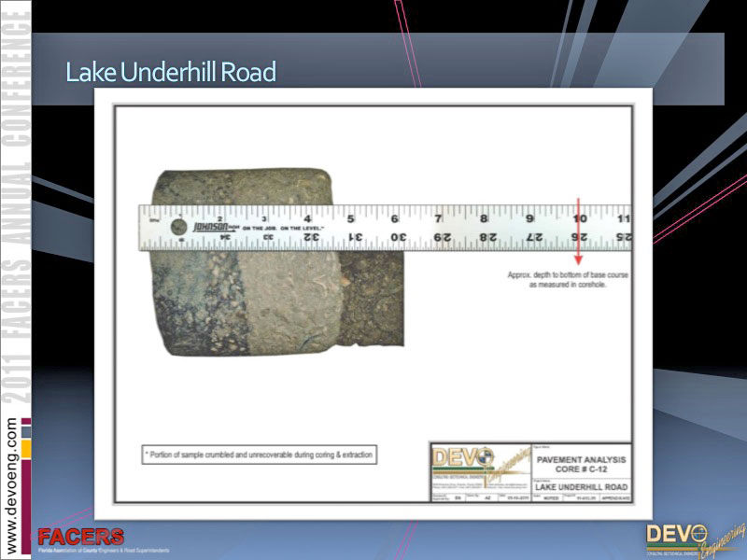Select the crumbled sample footnote text box
Screen dimensions: 747x560
tap(259, 455)
